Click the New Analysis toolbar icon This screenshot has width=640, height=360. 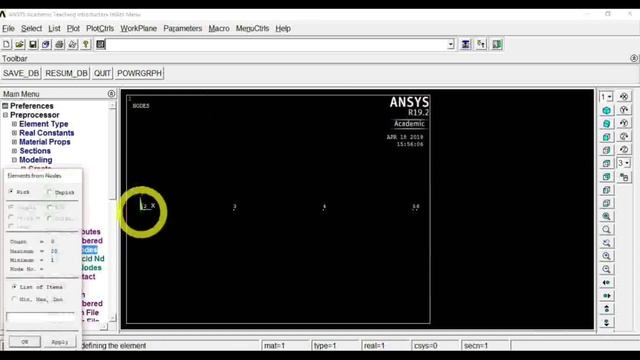click(7, 44)
